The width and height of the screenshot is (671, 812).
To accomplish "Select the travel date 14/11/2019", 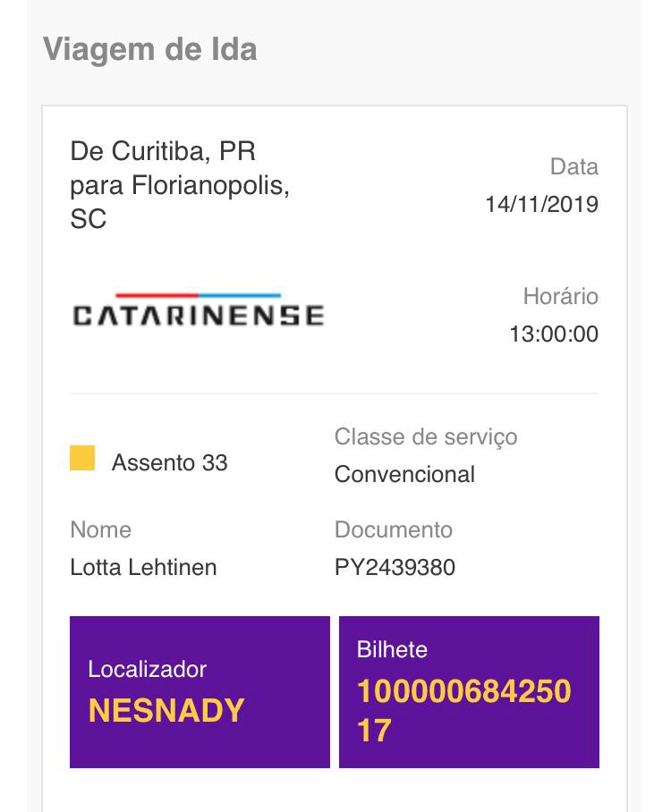I will click(541, 205).
